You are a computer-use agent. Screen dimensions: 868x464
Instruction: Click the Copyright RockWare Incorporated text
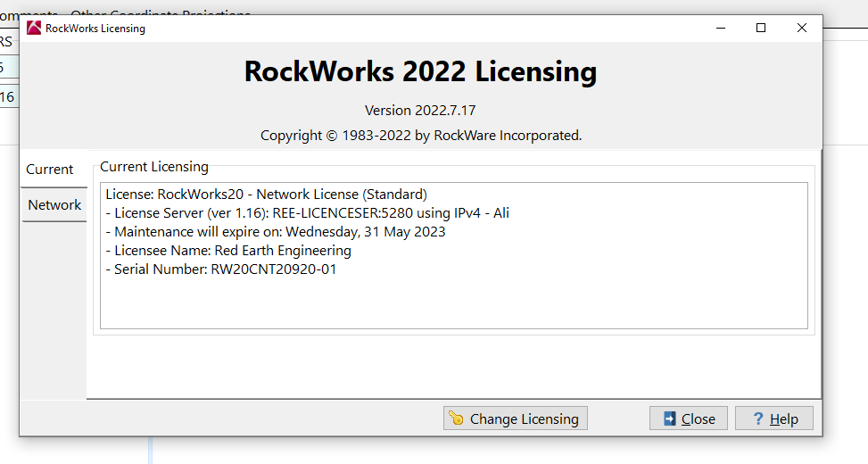[421, 136]
